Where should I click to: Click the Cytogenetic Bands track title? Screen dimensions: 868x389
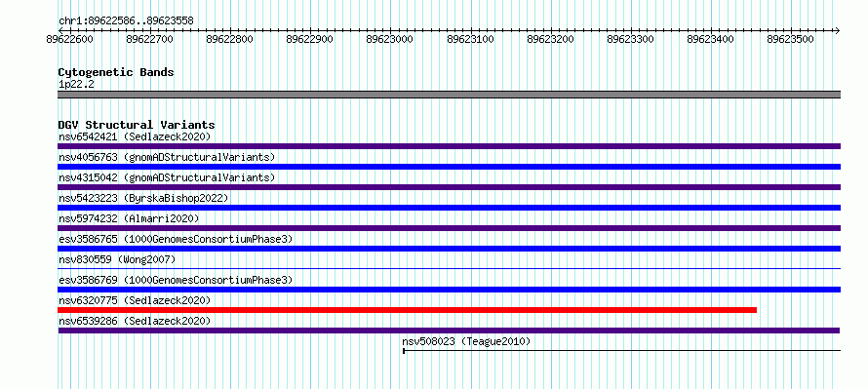116,72
